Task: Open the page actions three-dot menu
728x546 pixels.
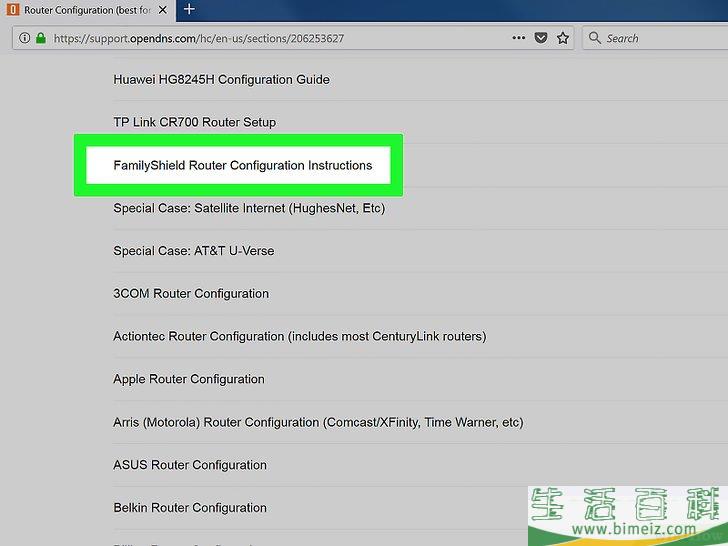Action: point(519,38)
